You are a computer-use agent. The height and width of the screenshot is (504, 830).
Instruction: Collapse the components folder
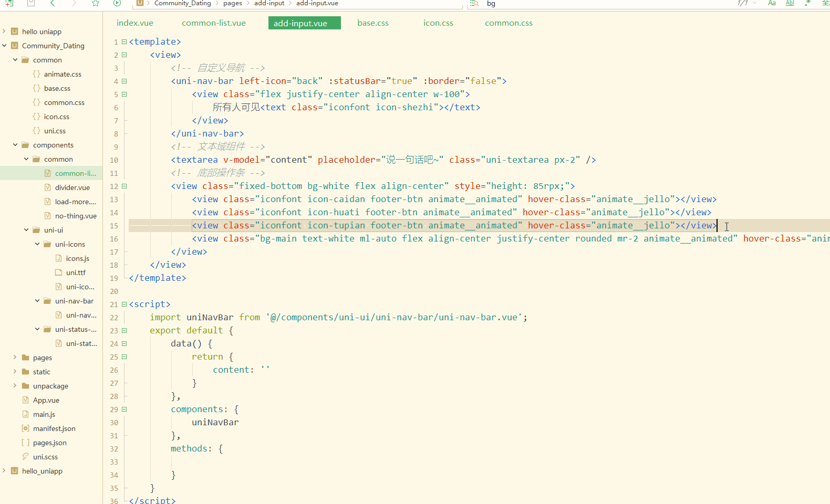(x=15, y=145)
